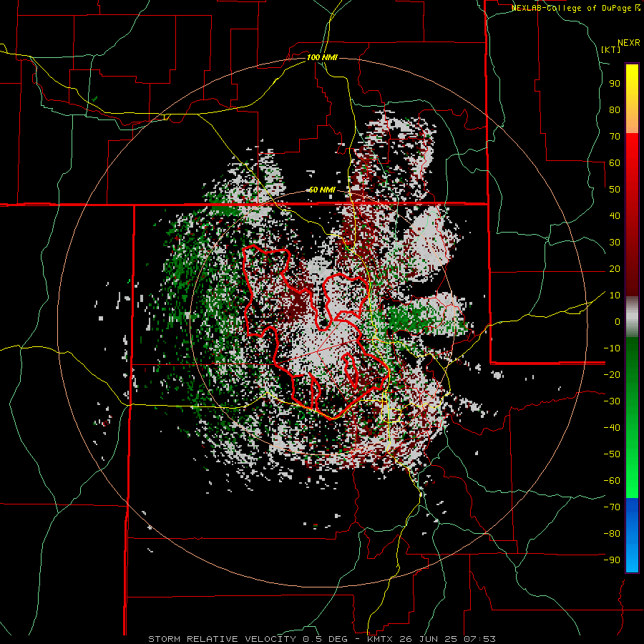Image resolution: width=644 pixels, height=644 pixels.
Task: Click the -10 value on velocity scale
Action: click(x=612, y=348)
